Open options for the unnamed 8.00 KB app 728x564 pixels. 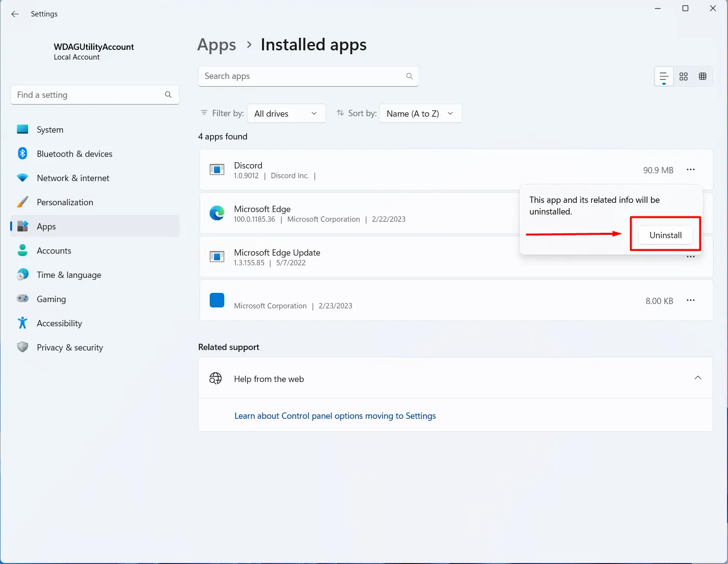pyautogui.click(x=690, y=301)
